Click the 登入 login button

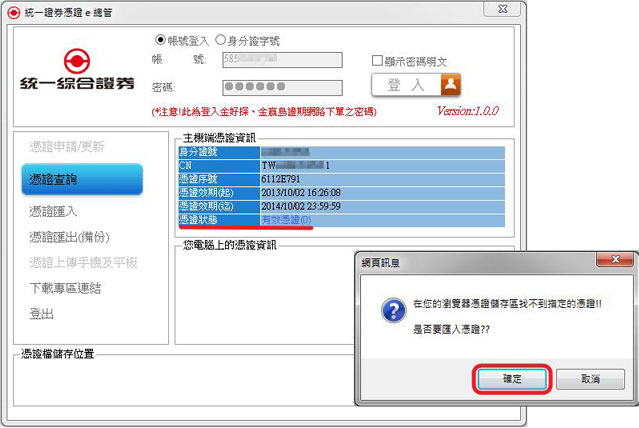(x=416, y=85)
